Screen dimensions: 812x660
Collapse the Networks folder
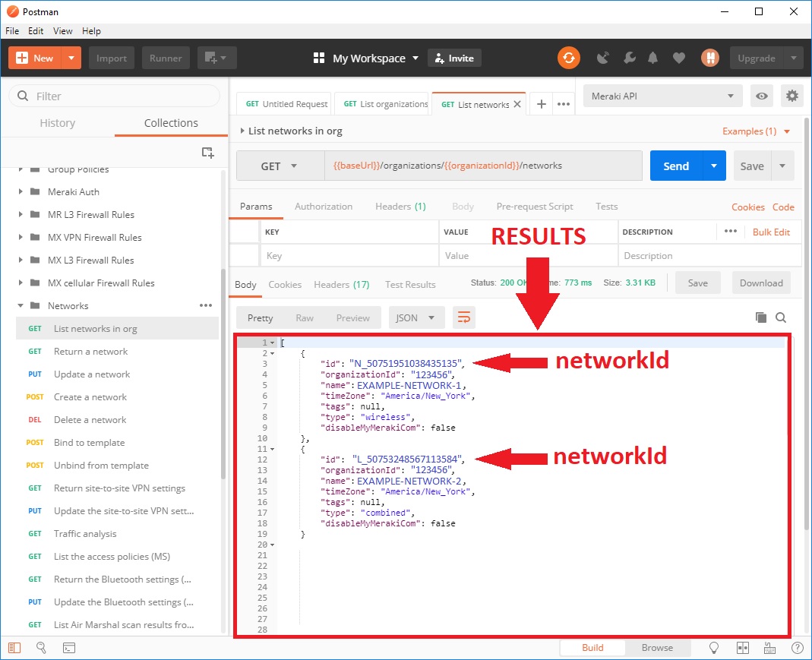pyautogui.click(x=21, y=306)
